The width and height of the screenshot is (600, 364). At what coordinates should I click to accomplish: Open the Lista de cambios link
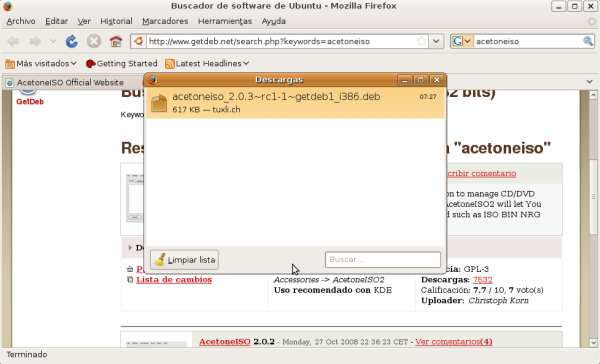(x=174, y=280)
